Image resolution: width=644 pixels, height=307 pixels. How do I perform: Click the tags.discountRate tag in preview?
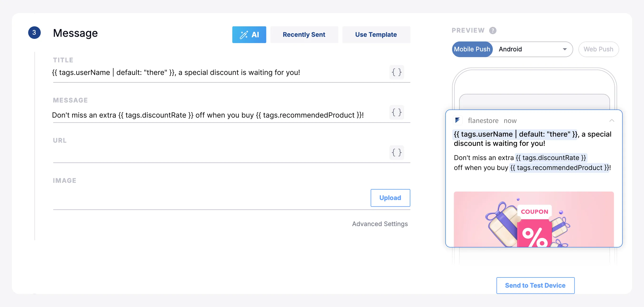[551, 158]
